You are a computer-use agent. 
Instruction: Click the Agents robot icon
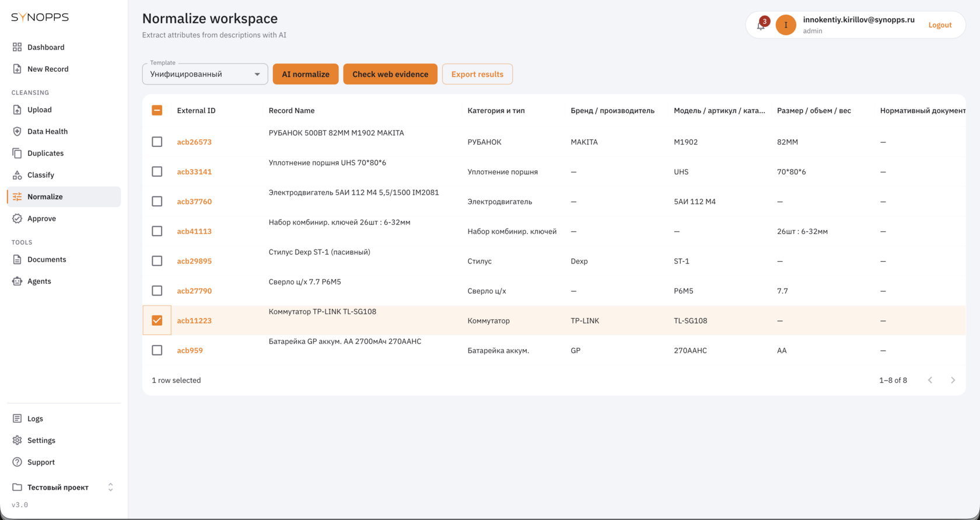tap(17, 281)
